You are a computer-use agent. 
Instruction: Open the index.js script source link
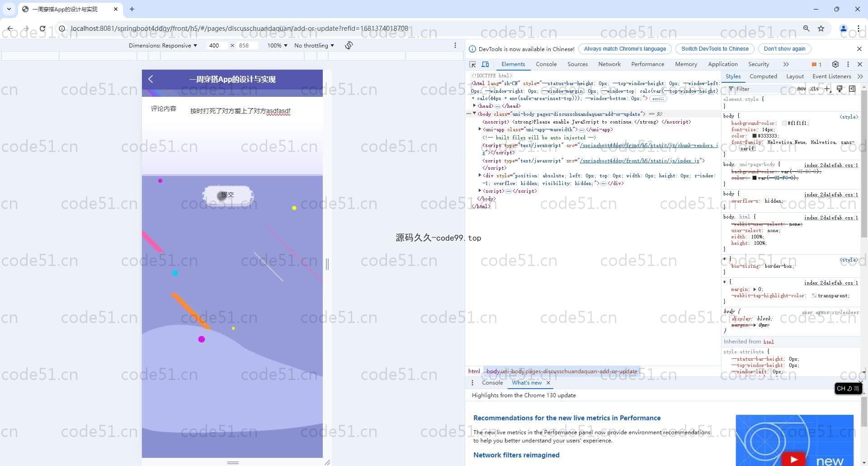[x=640, y=161]
